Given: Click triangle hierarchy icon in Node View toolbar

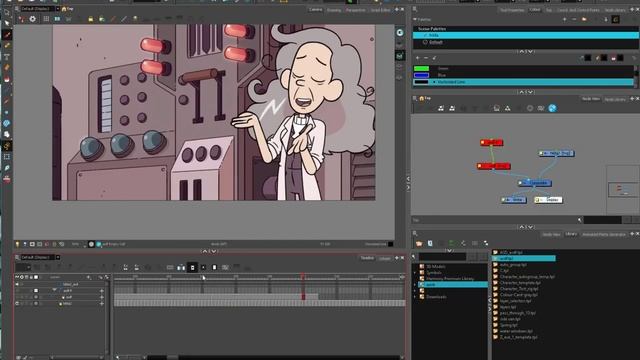Looking at the screenshot, I should click(x=507, y=108).
